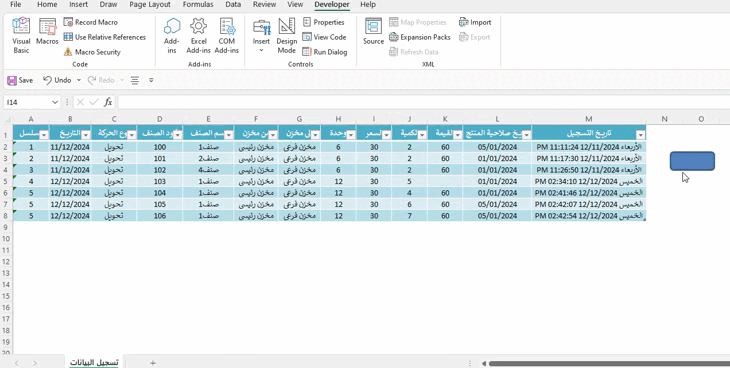Open filter dropdown in column E header
The width and height of the screenshot is (730, 368).
pos(229,135)
